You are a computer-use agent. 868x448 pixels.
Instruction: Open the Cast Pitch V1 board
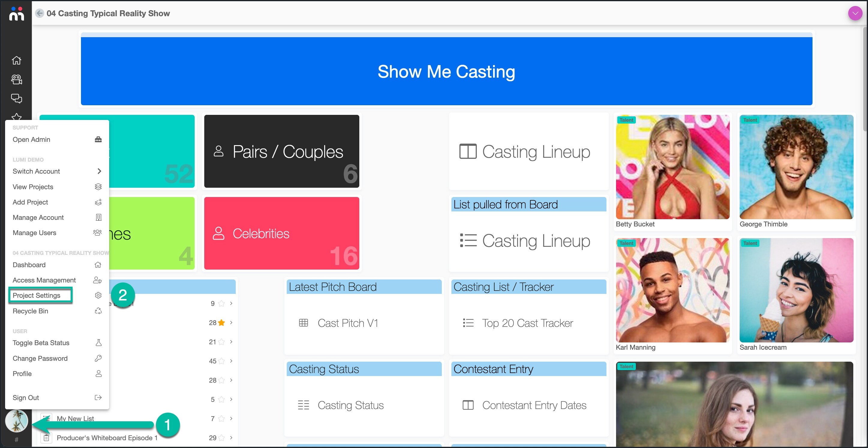(x=348, y=323)
